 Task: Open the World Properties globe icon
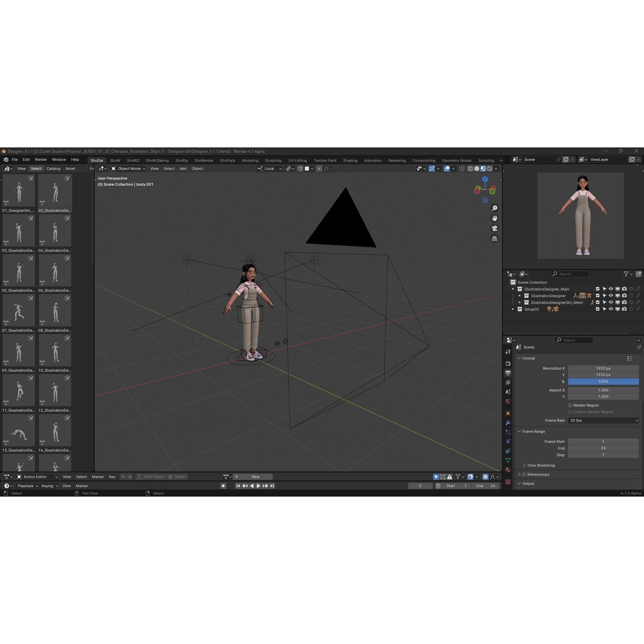click(508, 401)
